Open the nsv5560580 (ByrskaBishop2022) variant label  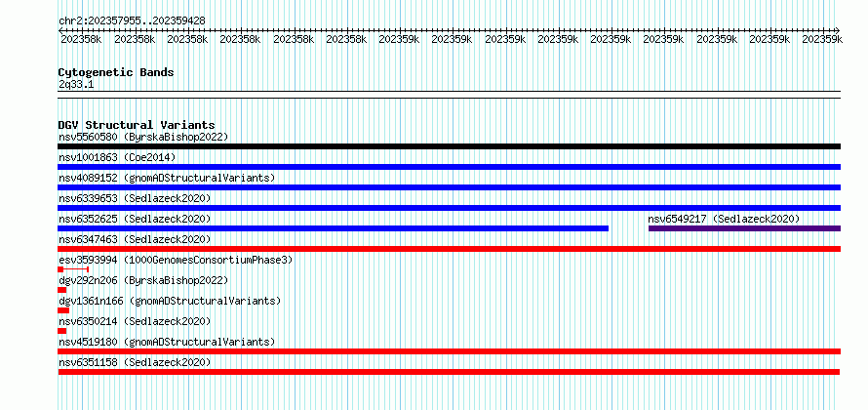coord(143,137)
